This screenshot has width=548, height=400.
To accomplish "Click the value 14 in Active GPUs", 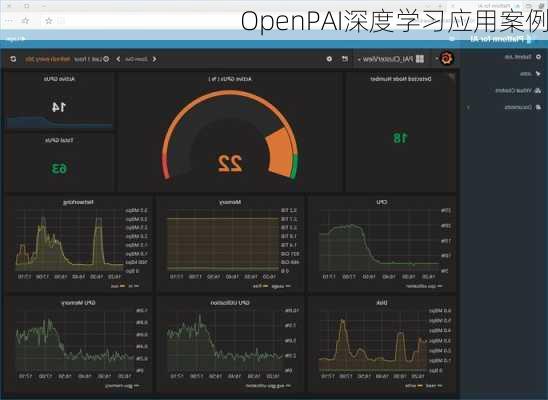I will pos(59,107).
